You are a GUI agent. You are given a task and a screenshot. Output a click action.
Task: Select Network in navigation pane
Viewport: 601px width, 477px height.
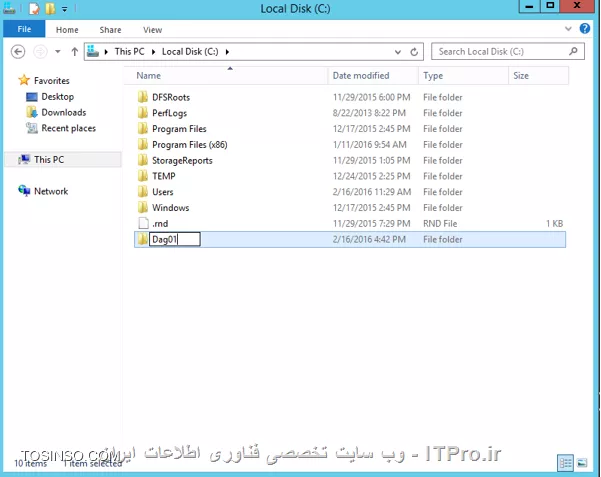[51, 191]
